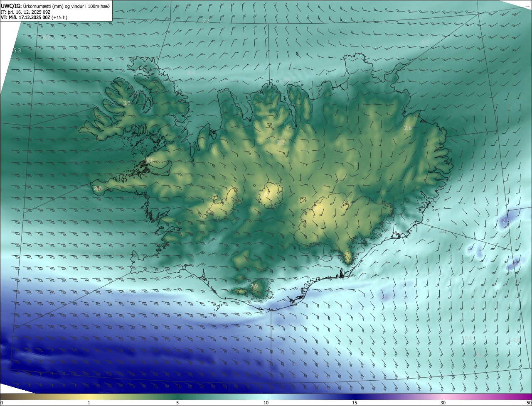Click the 0 tick on the color scale
532x406 pixels.
(x=2, y=403)
